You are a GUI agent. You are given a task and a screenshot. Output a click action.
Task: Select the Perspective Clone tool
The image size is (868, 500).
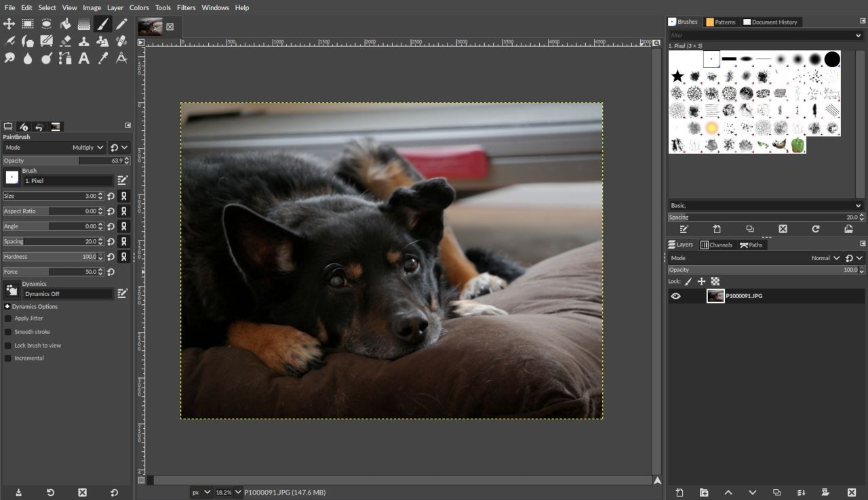102,41
